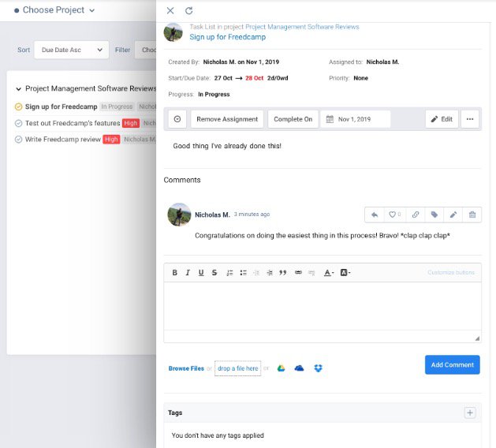This screenshot has width=496, height=448.
Task: Refresh the task panel
Action: 188,11
